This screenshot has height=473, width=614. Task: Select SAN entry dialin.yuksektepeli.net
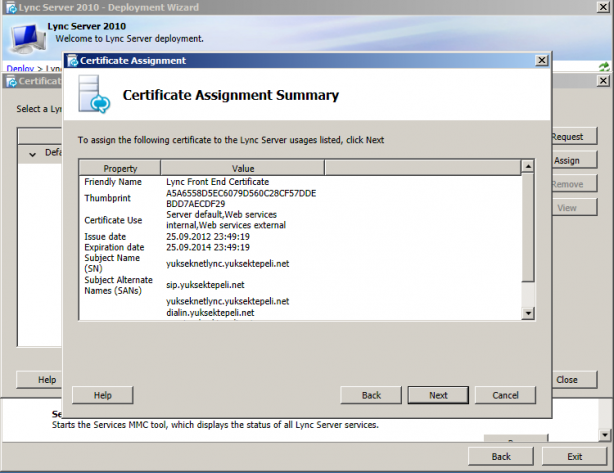click(210, 312)
